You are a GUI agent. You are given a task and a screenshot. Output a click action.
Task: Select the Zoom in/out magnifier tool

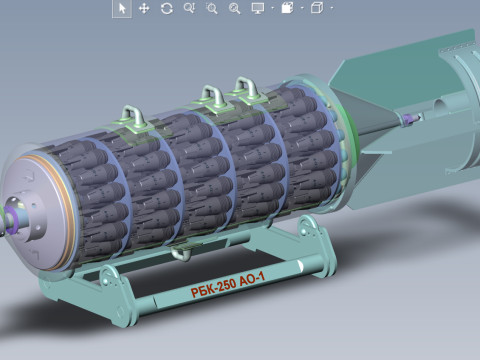(189, 8)
